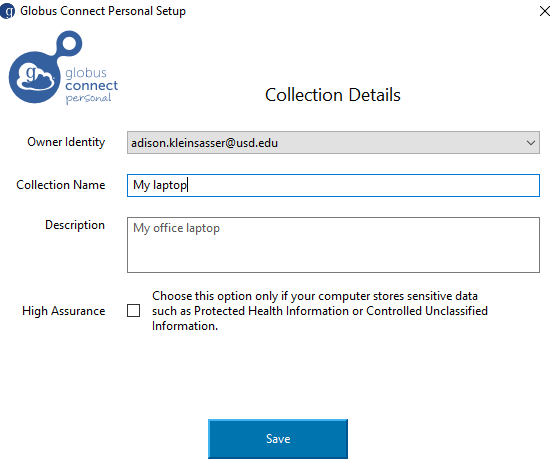Click the "My office laptop" placeholder text
The width and height of the screenshot is (556, 466).
(176, 228)
